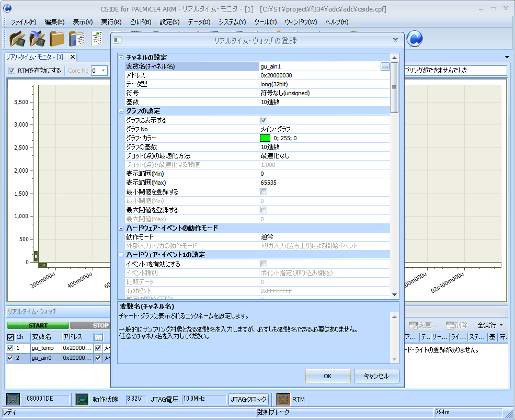Screen dimensions: 515x420
Task: Click the プロット(点)の最適化方法 value 最適化なし
Action: tap(325, 156)
